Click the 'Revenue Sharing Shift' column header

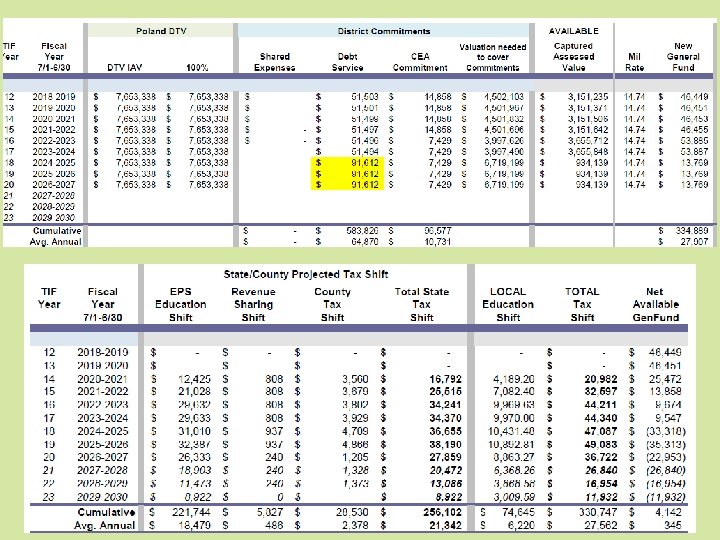pos(253,304)
